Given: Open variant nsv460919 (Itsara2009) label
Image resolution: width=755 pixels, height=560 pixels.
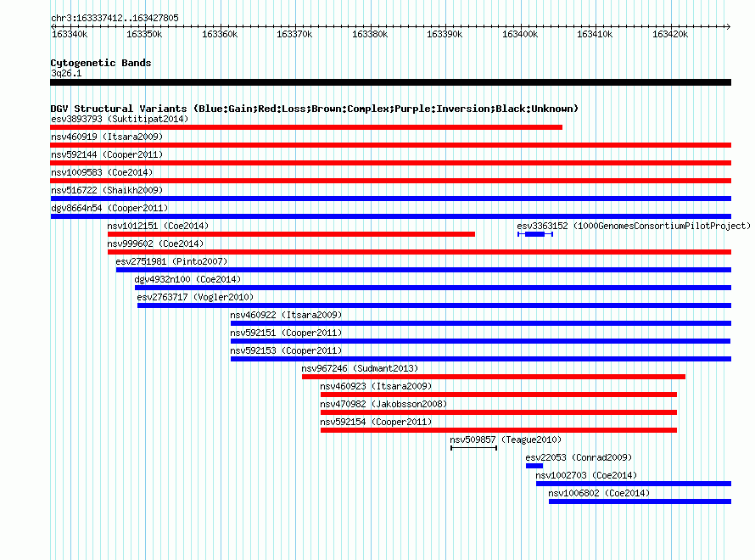Looking at the screenshot, I should pyautogui.click(x=107, y=137).
